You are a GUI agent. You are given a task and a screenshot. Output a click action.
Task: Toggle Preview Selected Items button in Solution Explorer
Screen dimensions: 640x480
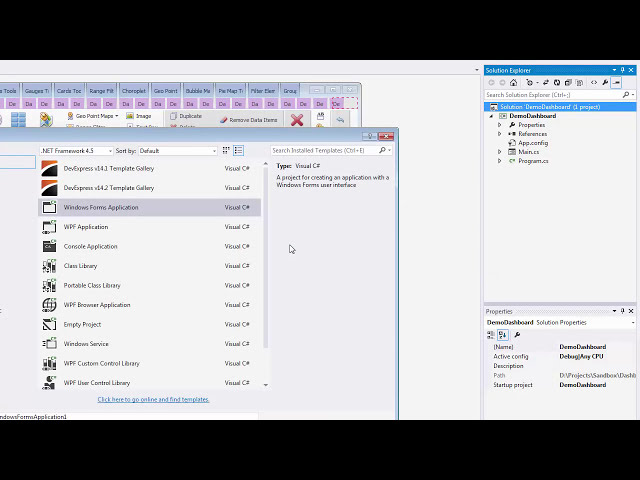[616, 82]
